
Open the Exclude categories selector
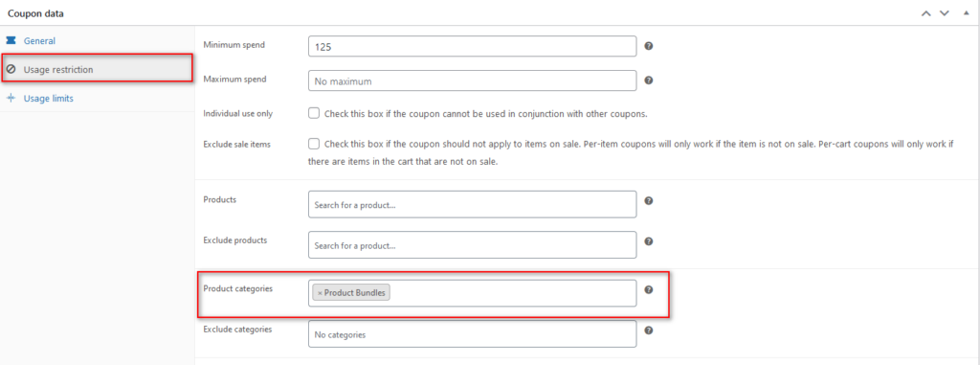click(x=473, y=334)
